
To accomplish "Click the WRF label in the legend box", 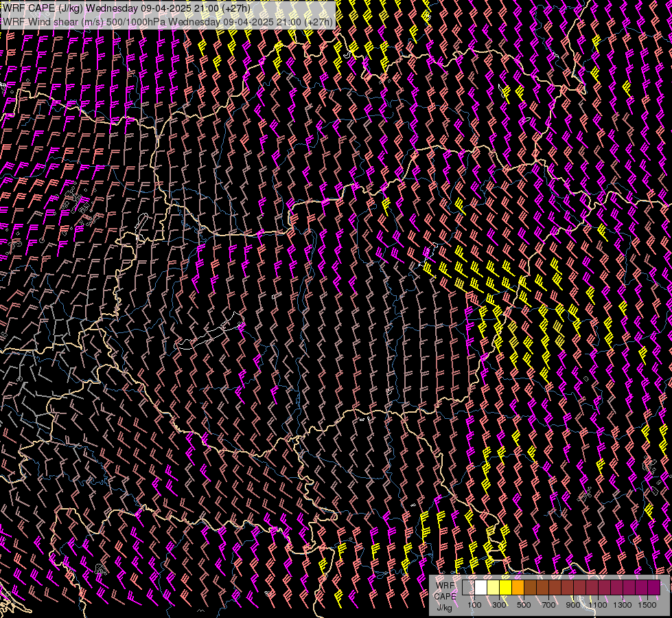I will pyautogui.click(x=445, y=586).
